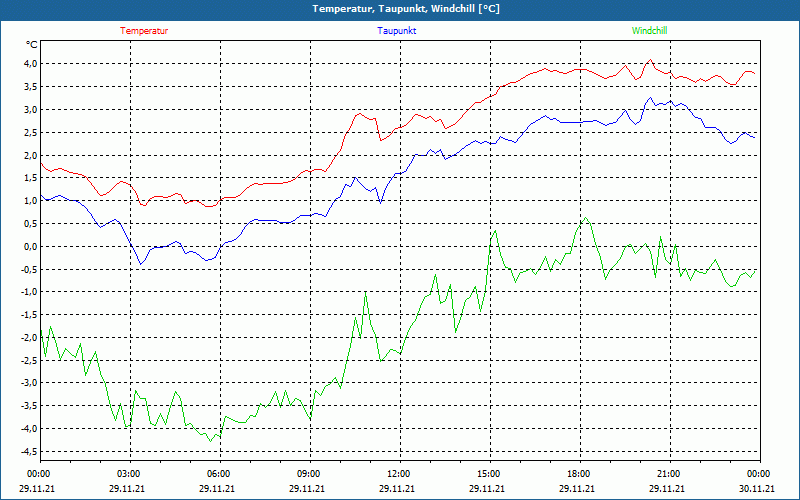
Task: Click the -0,5 y-axis value
Action: click(x=29, y=269)
